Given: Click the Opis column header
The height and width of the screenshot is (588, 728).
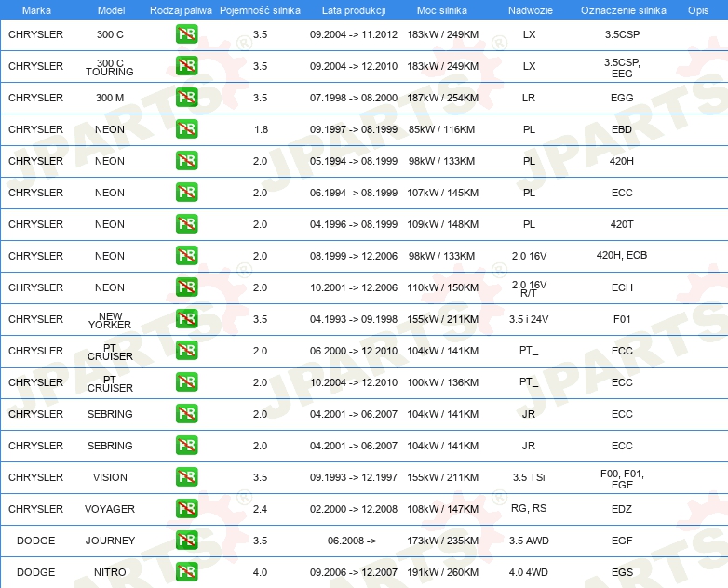Looking at the screenshot, I should point(698,10).
